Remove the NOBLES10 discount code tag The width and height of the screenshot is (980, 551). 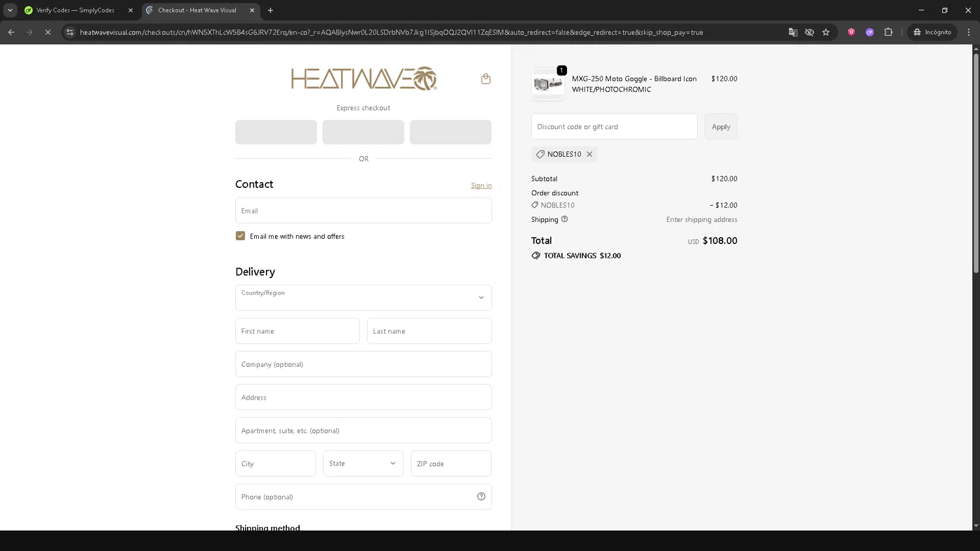coord(589,154)
